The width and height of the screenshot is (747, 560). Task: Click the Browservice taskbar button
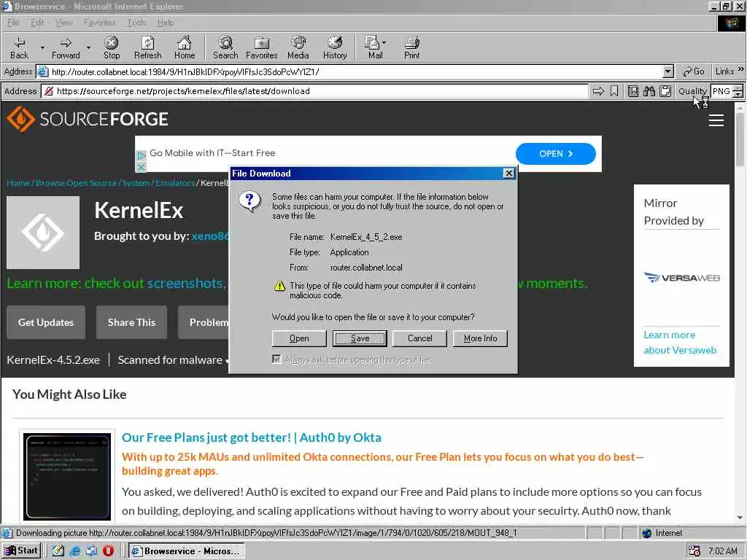(186, 551)
